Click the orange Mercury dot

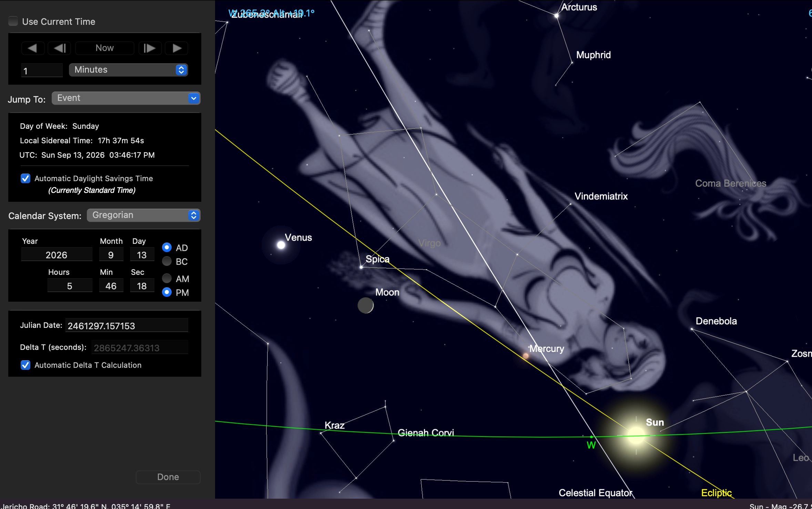click(x=526, y=356)
